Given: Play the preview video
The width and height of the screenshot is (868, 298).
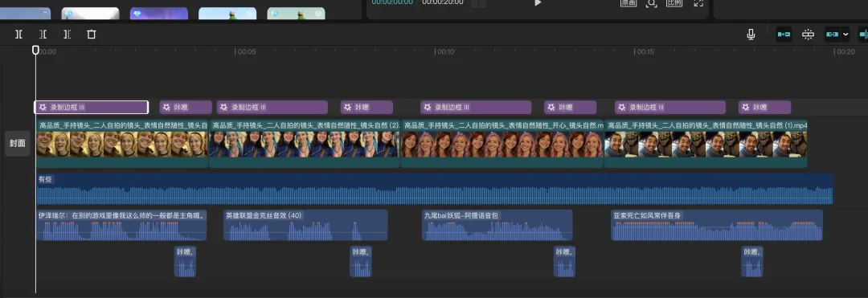Looking at the screenshot, I should [x=537, y=2].
